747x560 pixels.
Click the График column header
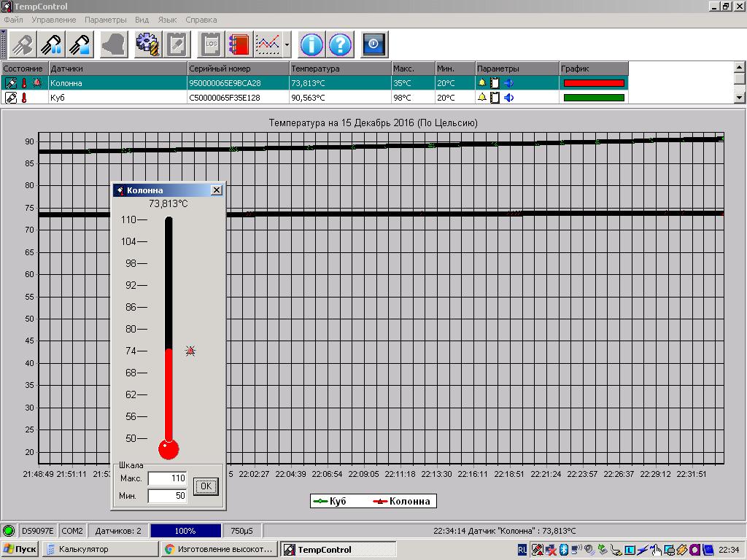click(594, 69)
